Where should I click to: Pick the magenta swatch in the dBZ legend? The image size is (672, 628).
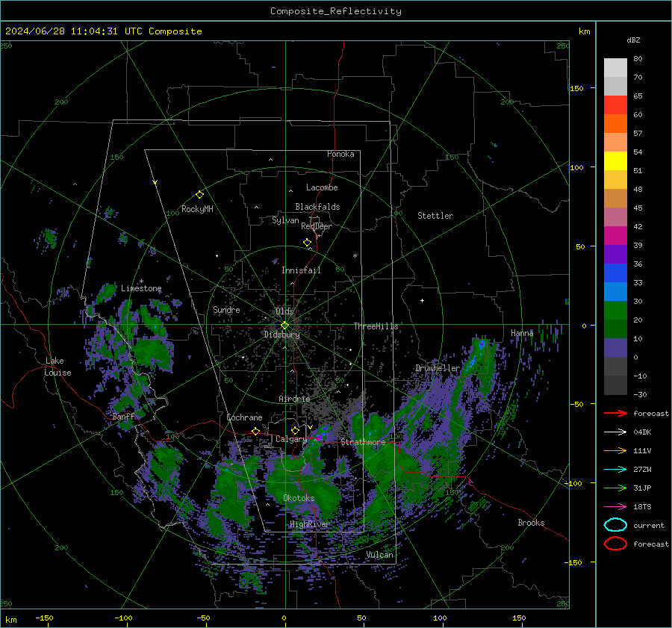615,235
